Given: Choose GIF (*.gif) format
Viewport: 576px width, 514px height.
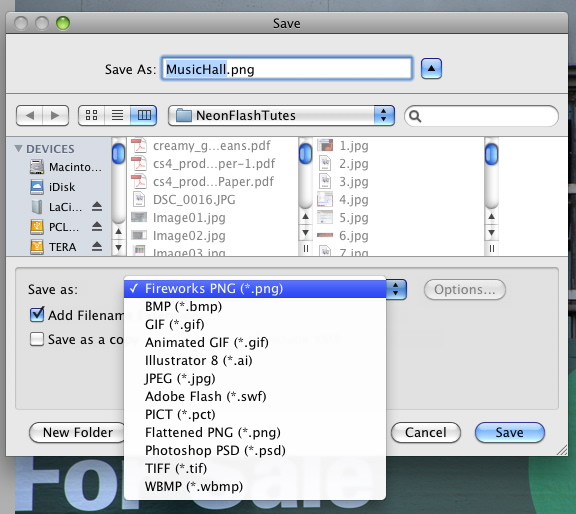Looking at the screenshot, I should point(255,324).
